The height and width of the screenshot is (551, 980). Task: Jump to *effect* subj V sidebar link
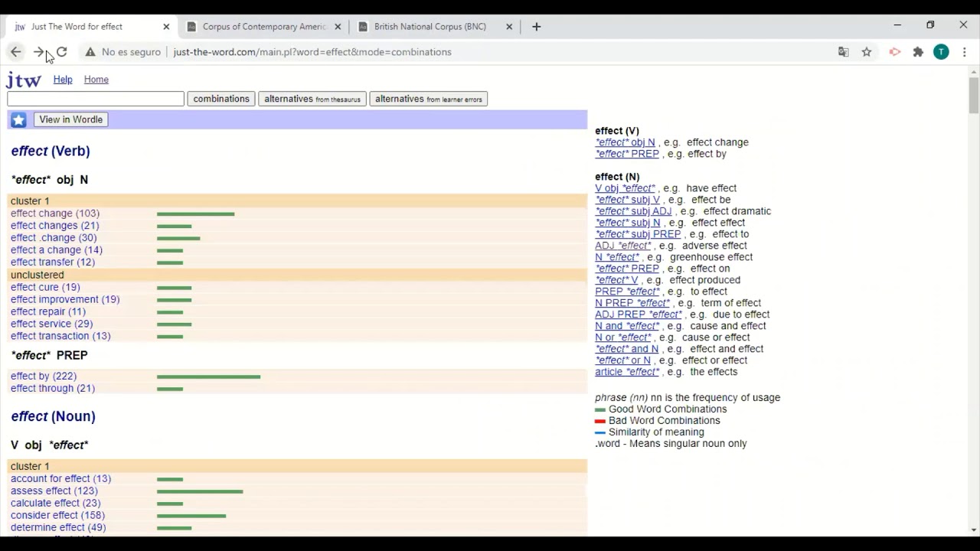click(627, 200)
